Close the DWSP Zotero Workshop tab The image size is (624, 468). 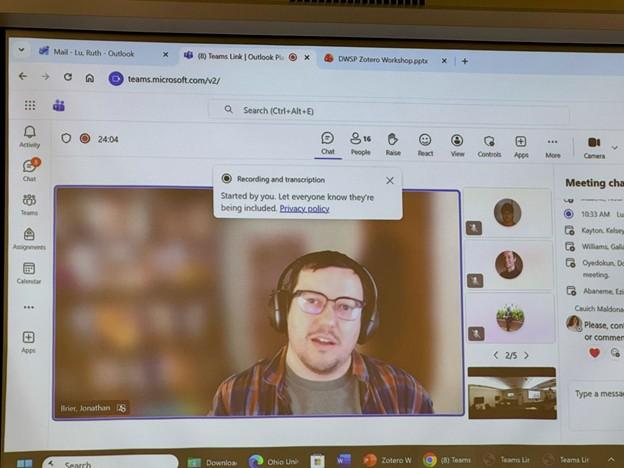pos(444,61)
